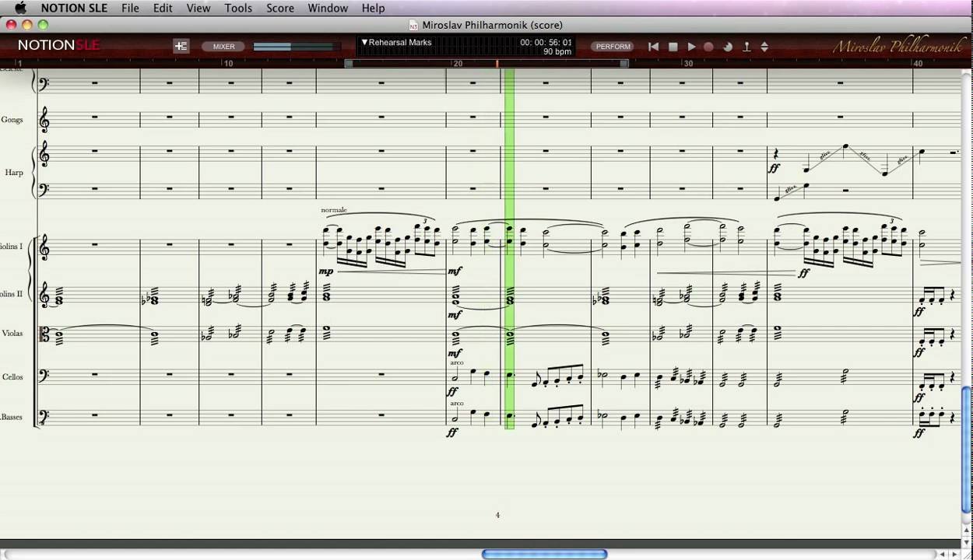Select the Cellos staff label
Image resolution: width=973 pixels, height=560 pixels.
(x=12, y=377)
